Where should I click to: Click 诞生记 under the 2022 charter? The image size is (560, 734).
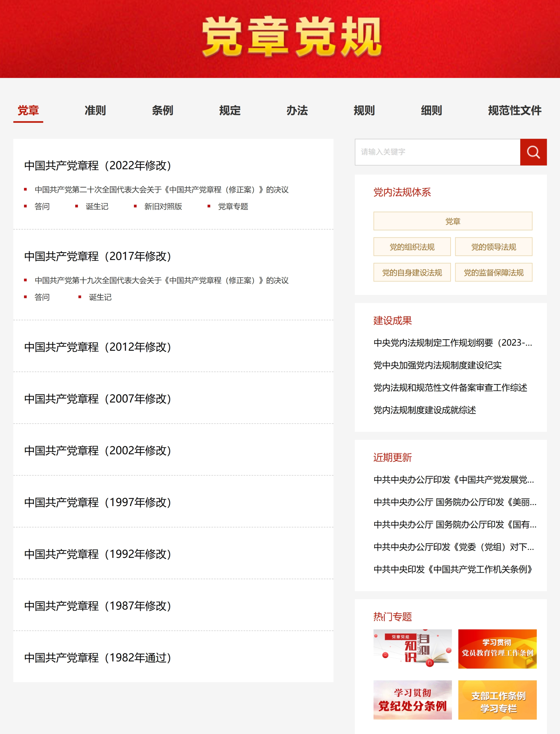tap(97, 207)
